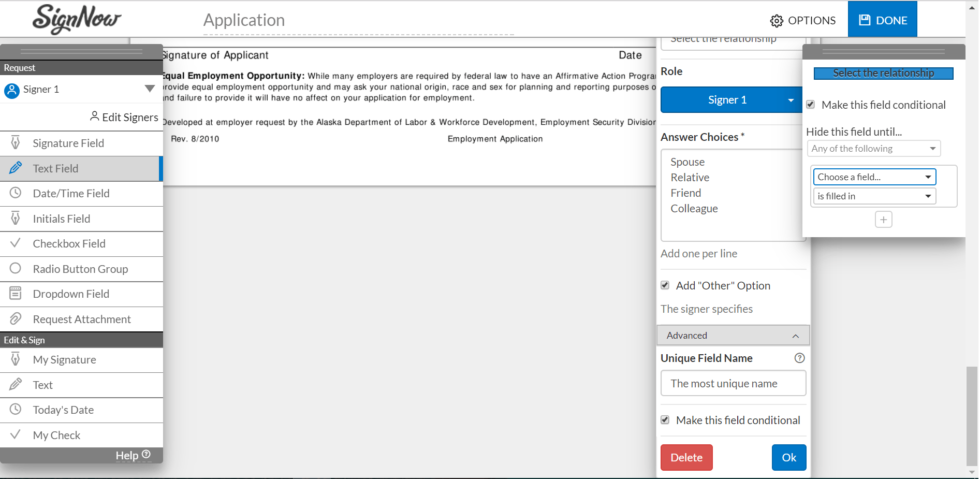The height and width of the screenshot is (479, 980).
Task: Disable Make this field conditional checkbox
Action: (665, 419)
